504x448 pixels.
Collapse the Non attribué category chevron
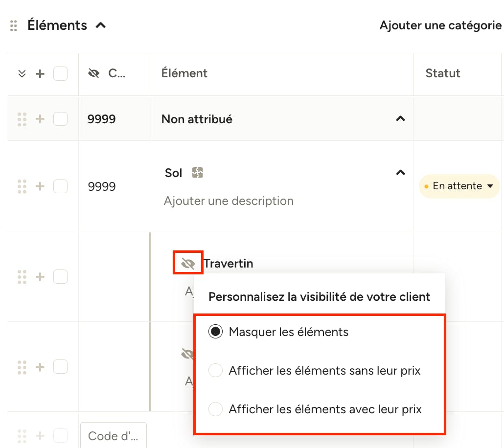[400, 119]
